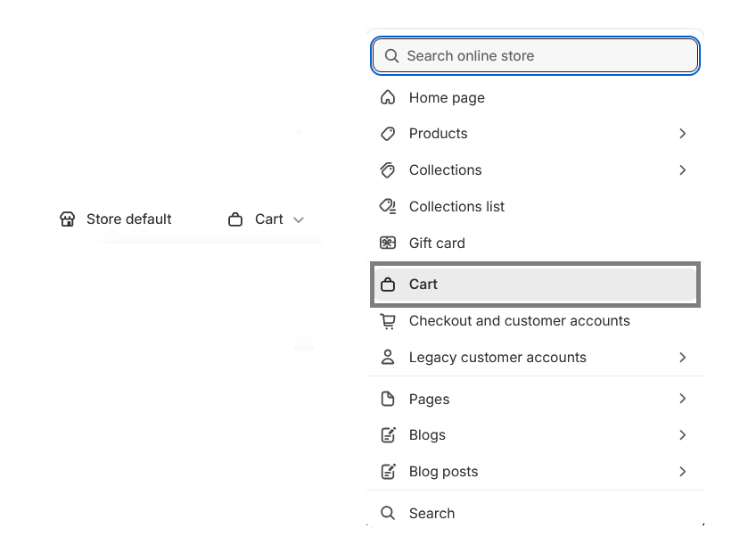The width and height of the screenshot is (756, 553).
Task: Expand the Collections submenu arrow
Action: tap(682, 169)
